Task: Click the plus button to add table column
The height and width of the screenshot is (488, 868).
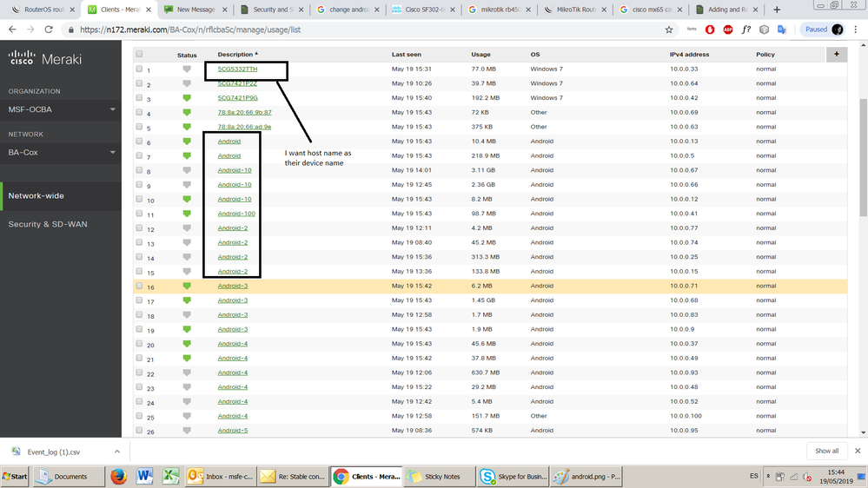Action: click(837, 54)
